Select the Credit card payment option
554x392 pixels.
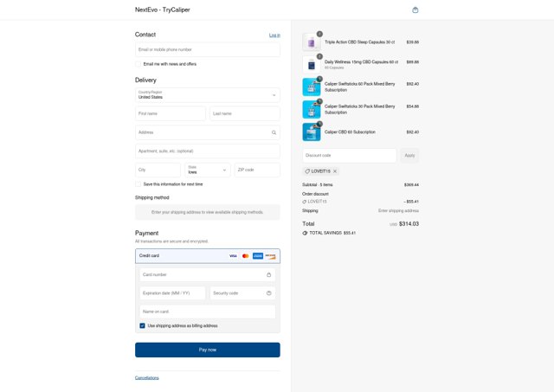[208, 256]
